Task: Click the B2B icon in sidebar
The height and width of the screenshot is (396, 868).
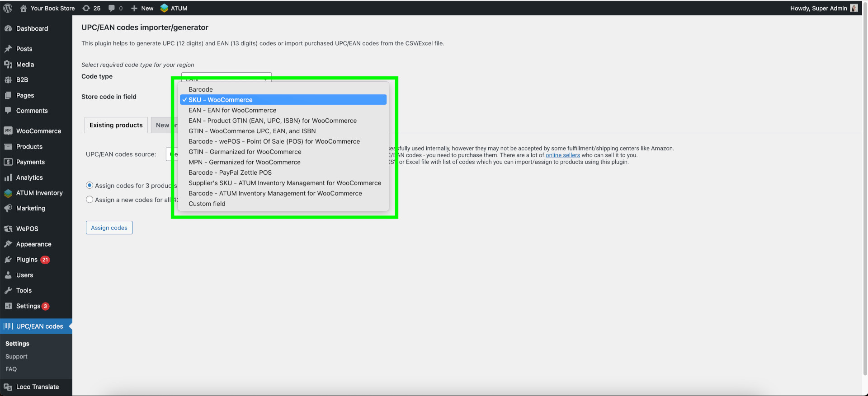Action: [x=8, y=80]
